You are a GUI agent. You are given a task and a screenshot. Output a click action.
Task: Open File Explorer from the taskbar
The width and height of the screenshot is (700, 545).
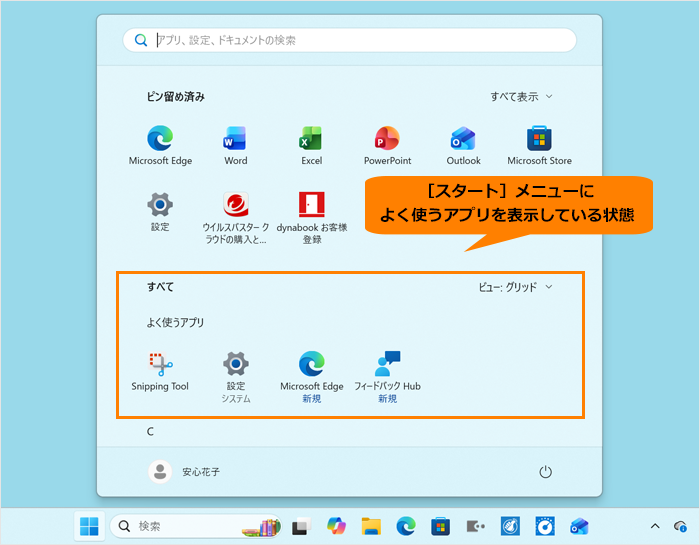coord(371,526)
